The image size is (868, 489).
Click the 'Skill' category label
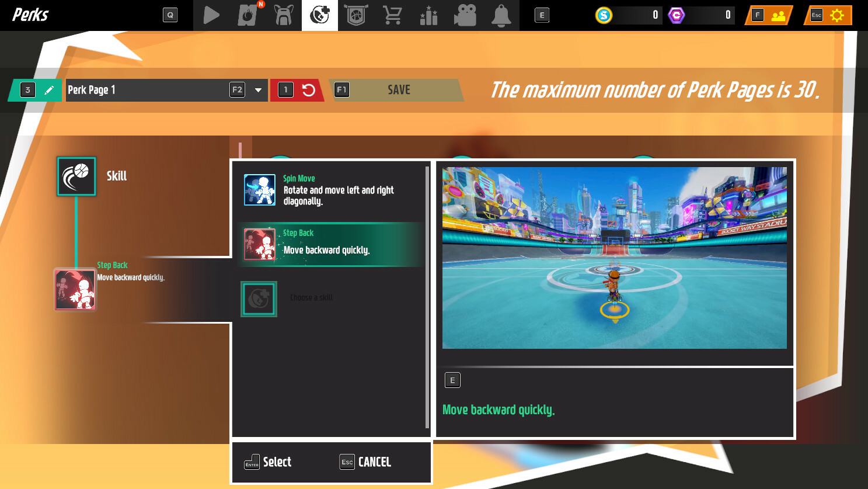(117, 176)
